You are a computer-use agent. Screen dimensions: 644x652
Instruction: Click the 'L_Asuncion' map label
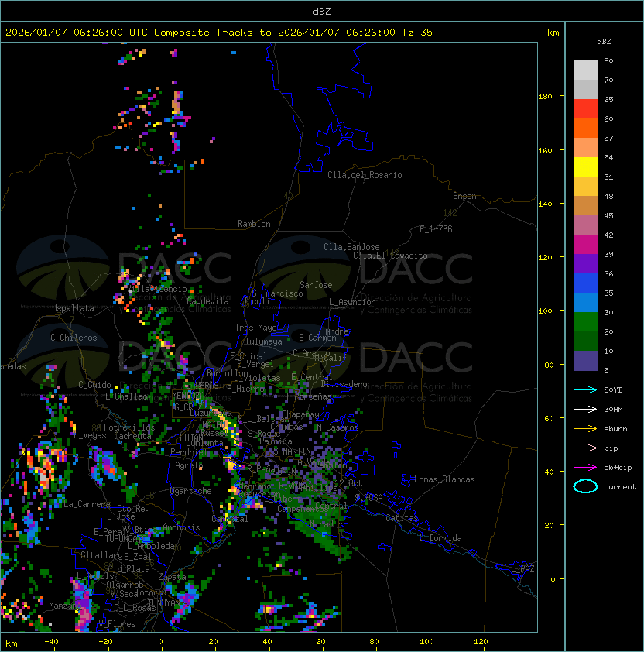(352, 302)
